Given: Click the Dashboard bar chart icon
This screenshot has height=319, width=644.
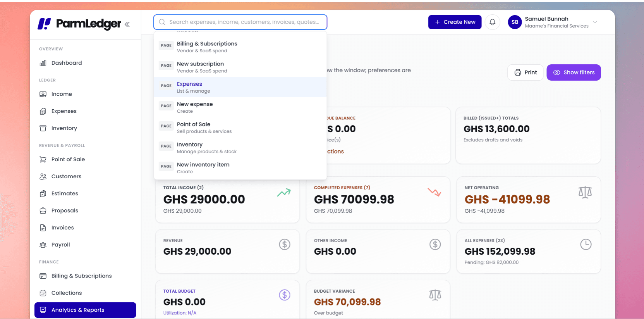Looking at the screenshot, I should [43, 63].
